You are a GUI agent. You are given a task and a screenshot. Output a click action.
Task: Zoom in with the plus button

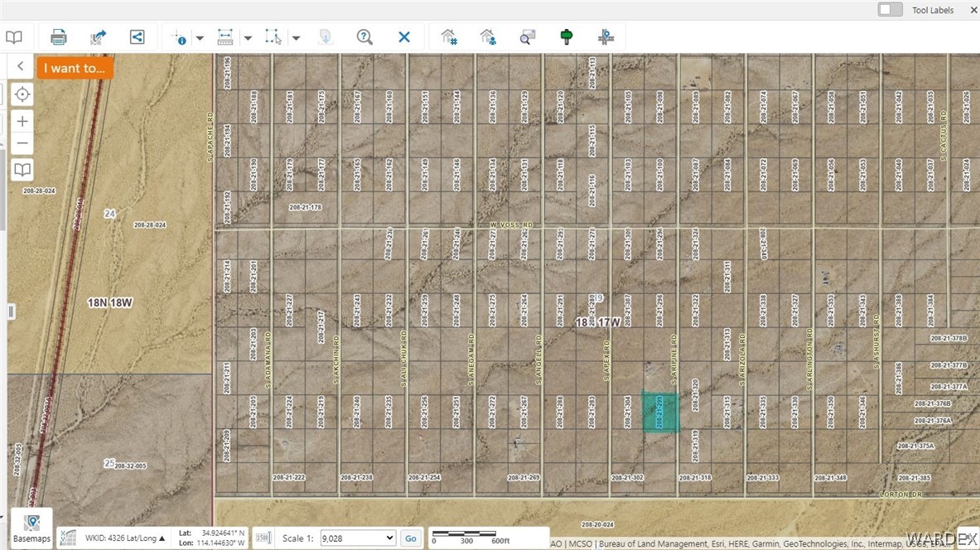[22, 121]
